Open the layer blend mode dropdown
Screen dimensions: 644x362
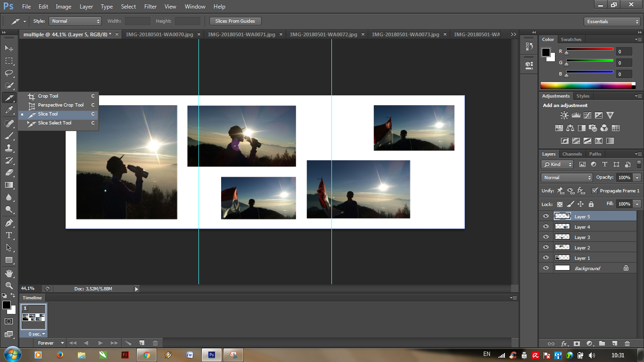(566, 177)
